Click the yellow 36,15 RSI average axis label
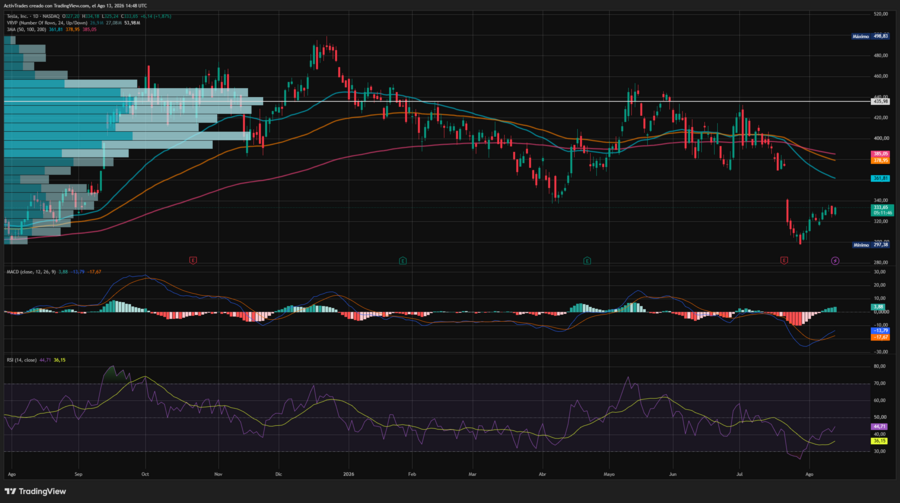 point(879,441)
